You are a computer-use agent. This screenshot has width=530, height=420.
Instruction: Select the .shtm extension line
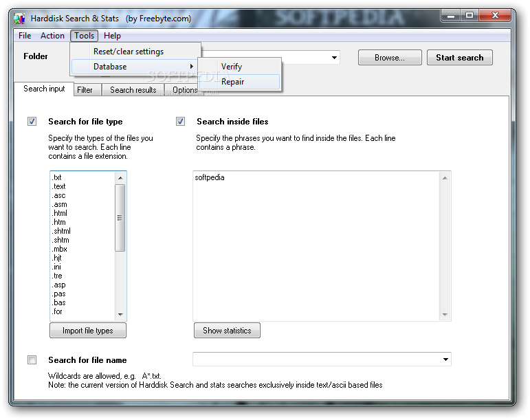coord(60,240)
